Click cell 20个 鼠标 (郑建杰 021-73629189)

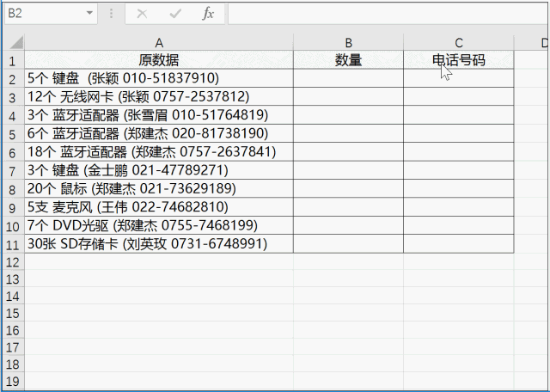(159, 188)
